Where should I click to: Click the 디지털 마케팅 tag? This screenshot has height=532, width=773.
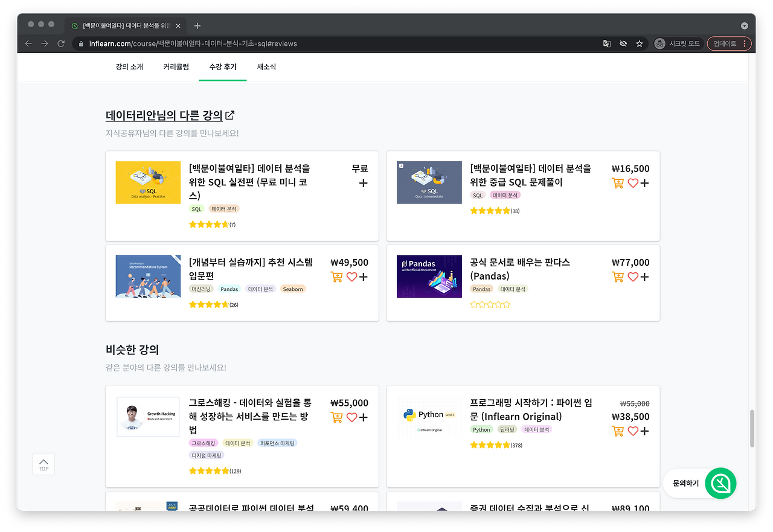(207, 455)
